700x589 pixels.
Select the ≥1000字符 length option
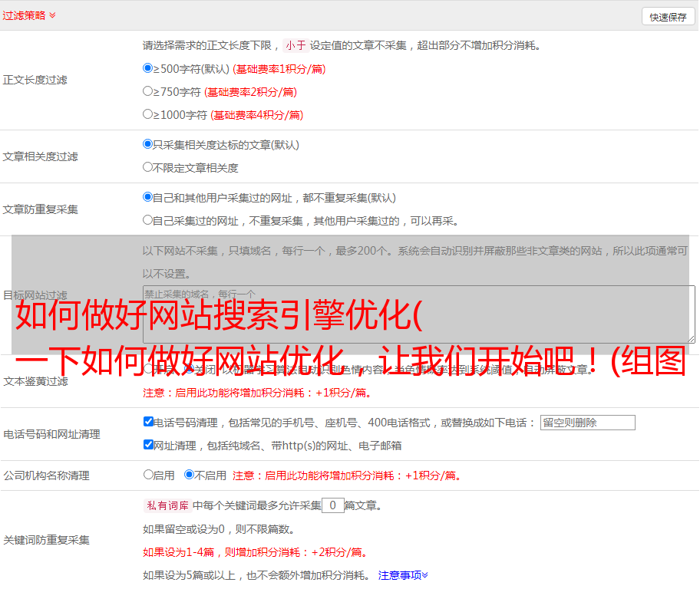coord(147,114)
